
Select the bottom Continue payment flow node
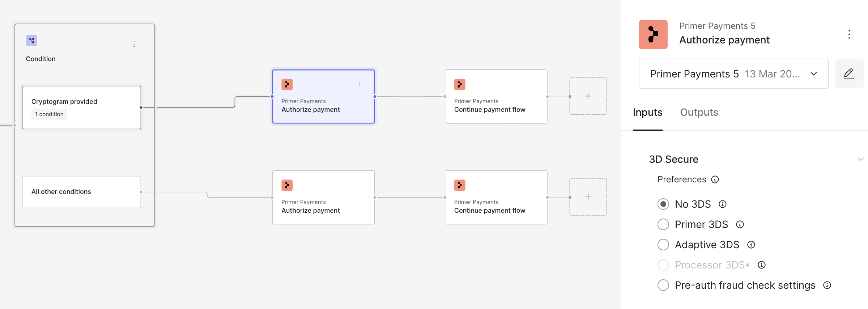496,198
